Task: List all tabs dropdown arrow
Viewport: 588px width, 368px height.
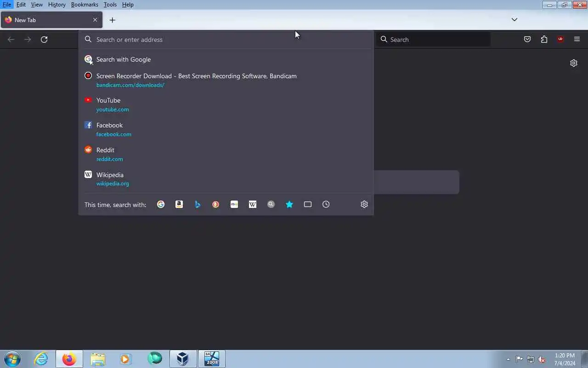Action: pos(514,20)
